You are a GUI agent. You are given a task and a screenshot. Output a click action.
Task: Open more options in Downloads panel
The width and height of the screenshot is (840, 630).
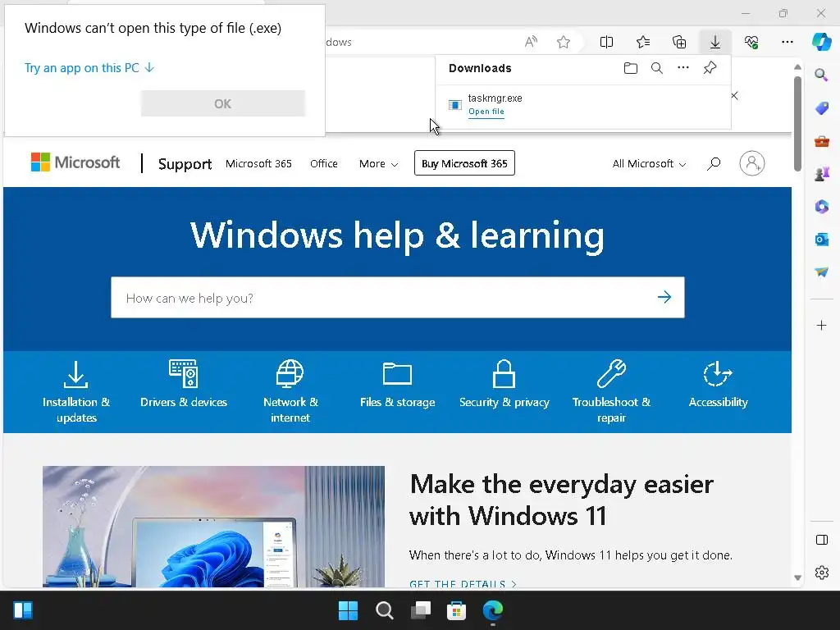pyautogui.click(x=683, y=67)
